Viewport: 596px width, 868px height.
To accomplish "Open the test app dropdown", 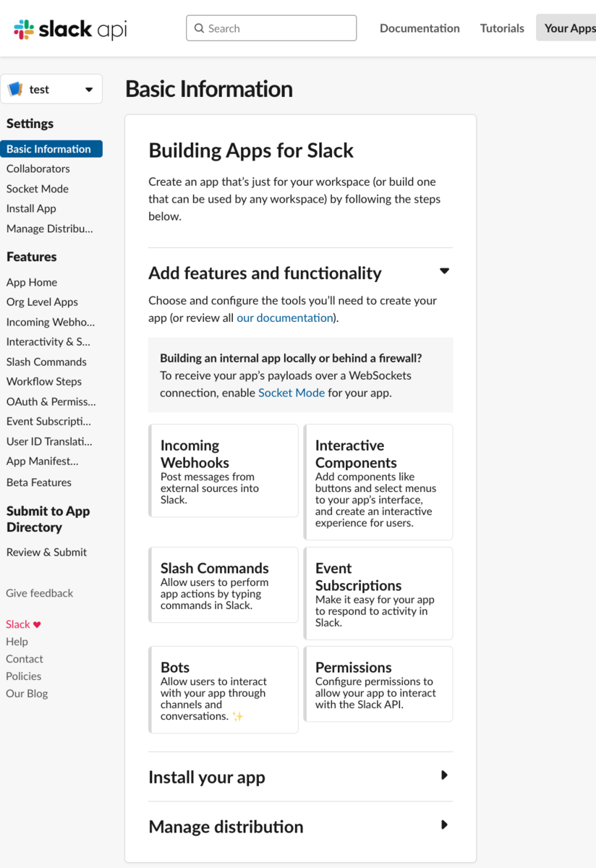I will (x=51, y=89).
